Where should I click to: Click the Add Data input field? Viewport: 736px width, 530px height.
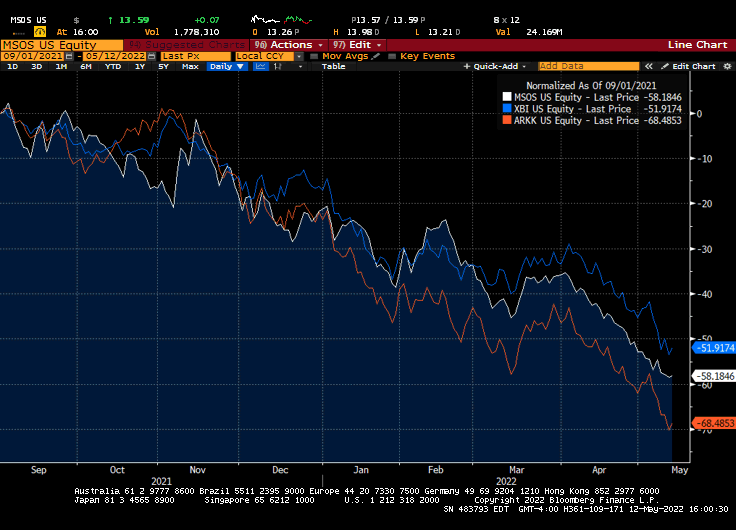589,67
